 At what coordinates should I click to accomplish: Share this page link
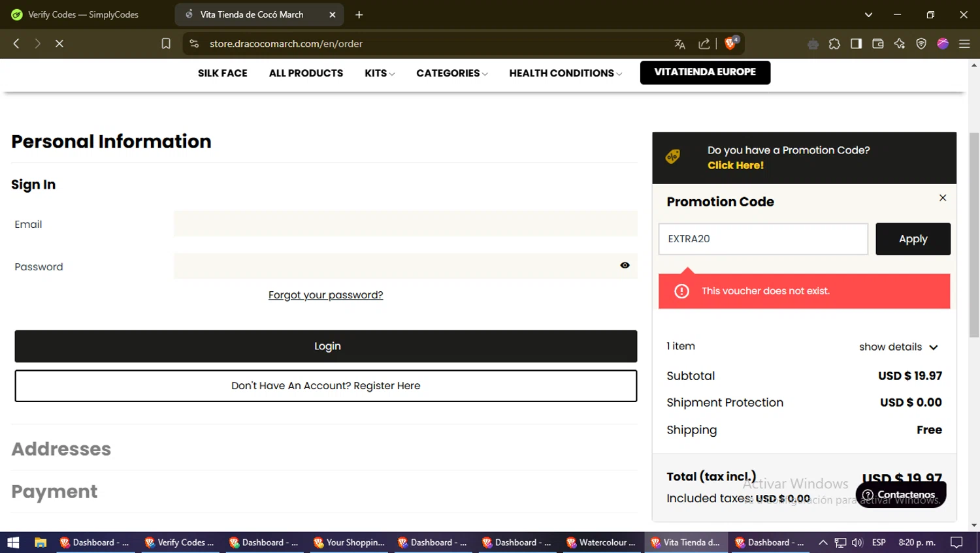pos(704,44)
